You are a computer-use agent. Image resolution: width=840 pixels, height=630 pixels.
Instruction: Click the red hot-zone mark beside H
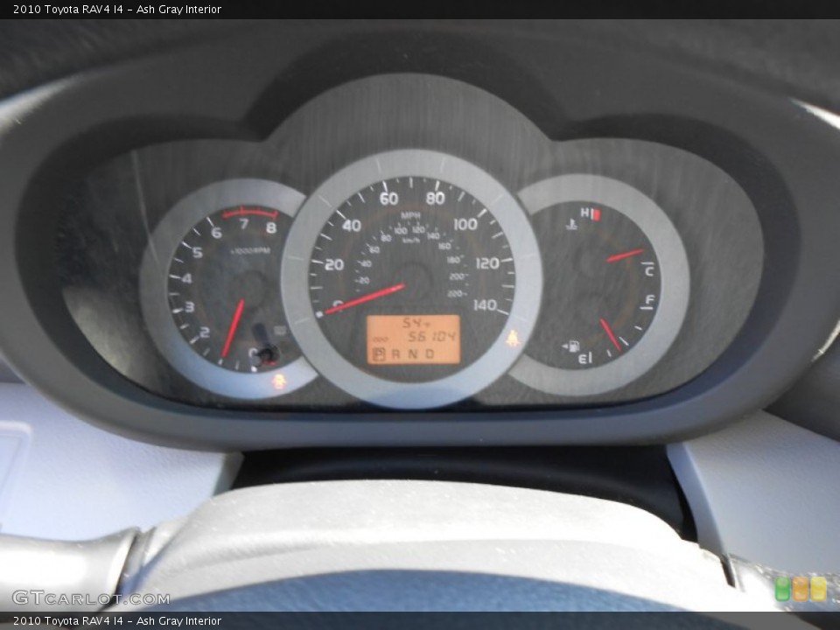[598, 214]
